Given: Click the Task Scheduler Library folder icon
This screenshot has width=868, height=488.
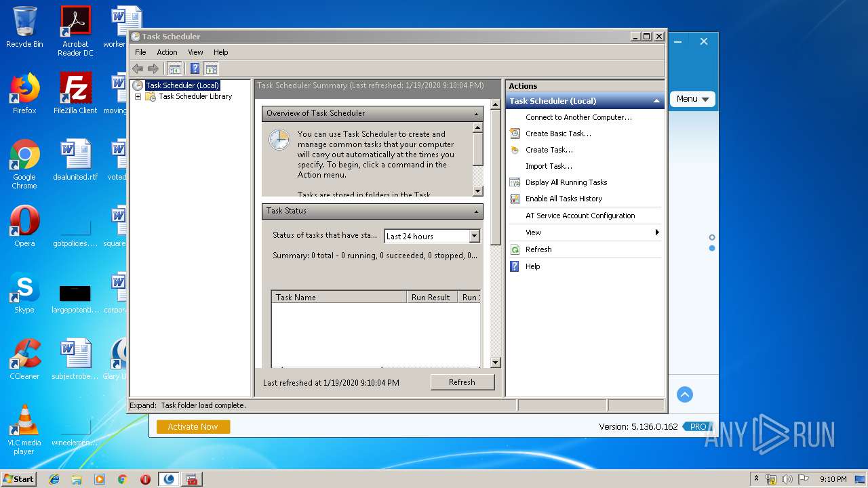Looking at the screenshot, I should click(151, 96).
